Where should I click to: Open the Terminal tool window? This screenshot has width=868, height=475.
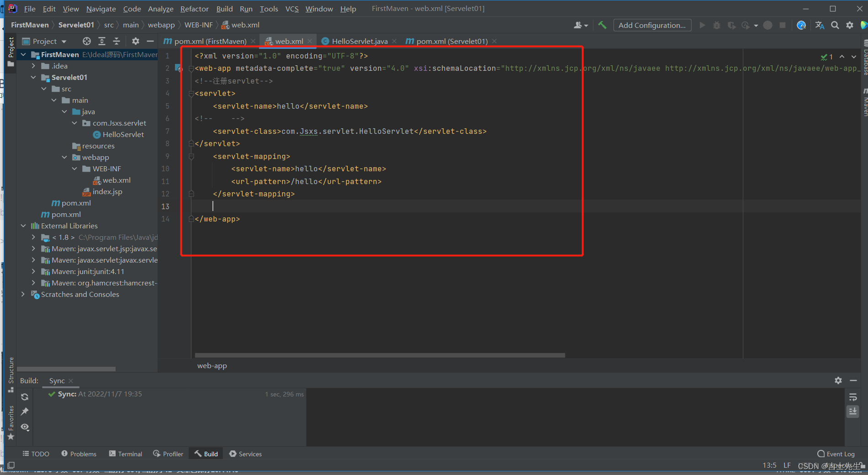(x=126, y=454)
